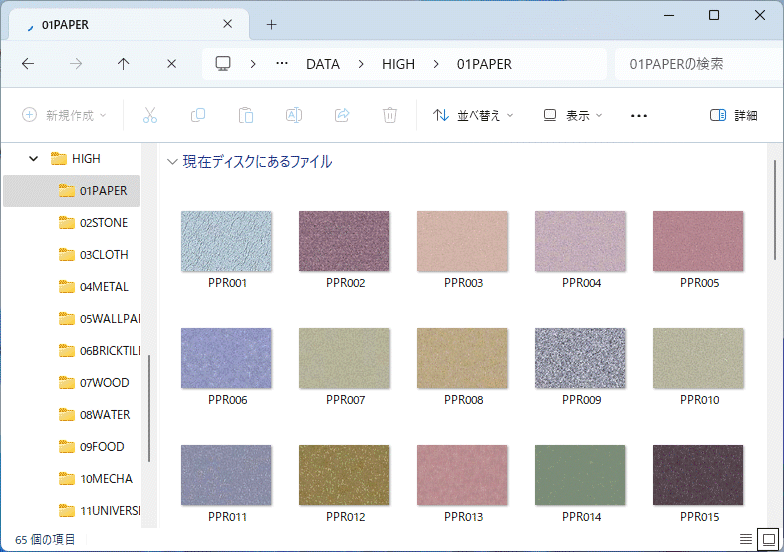The width and height of the screenshot is (784, 552).
Task: Select the PPR008 tan thumbnail
Action: coord(462,358)
